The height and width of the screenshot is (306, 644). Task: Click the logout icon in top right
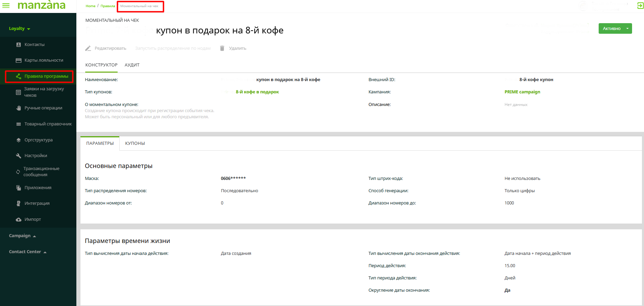click(x=640, y=6)
